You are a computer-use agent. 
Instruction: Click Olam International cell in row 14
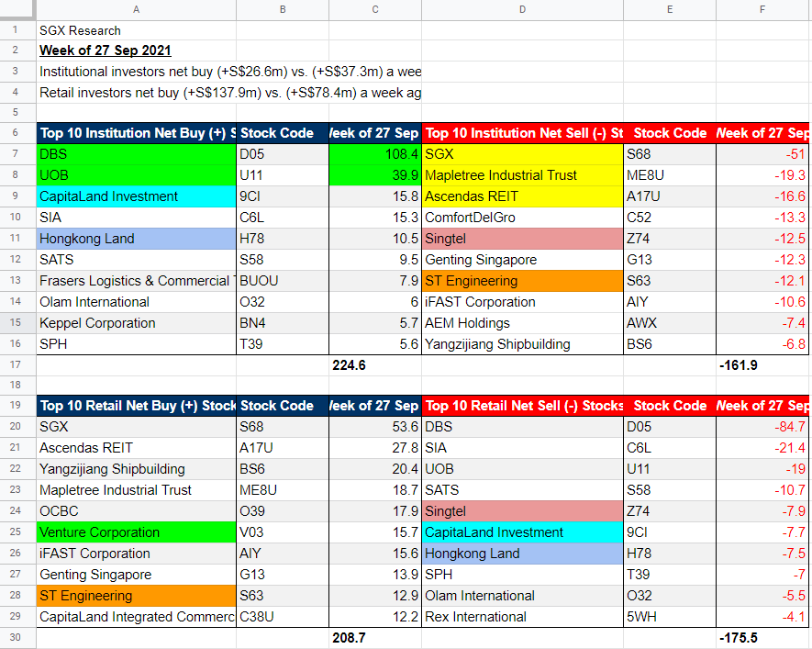tap(136, 302)
